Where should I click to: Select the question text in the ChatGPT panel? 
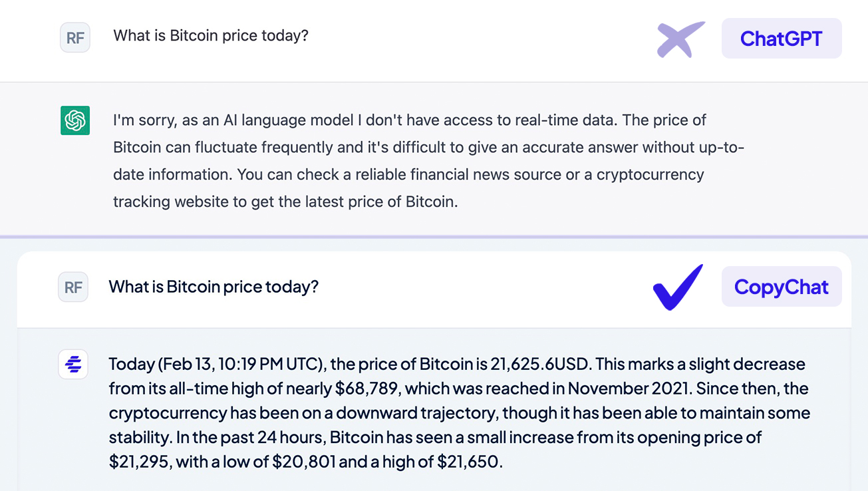point(211,36)
